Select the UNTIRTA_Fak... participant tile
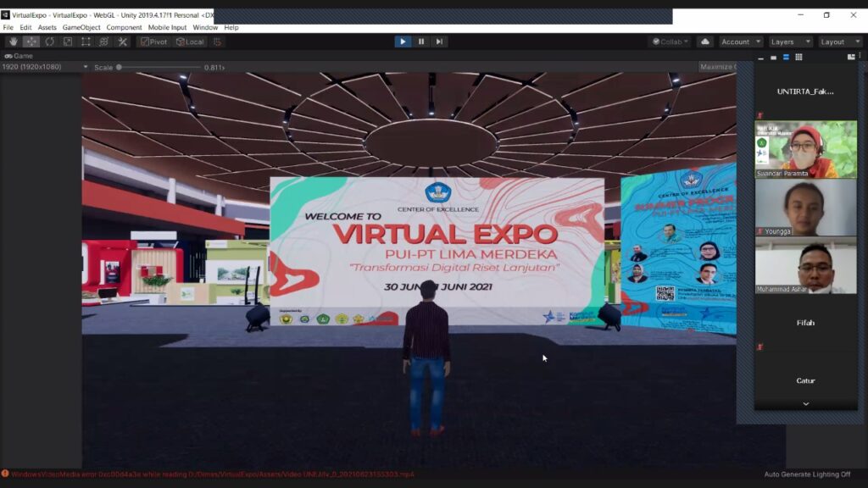 (805, 91)
